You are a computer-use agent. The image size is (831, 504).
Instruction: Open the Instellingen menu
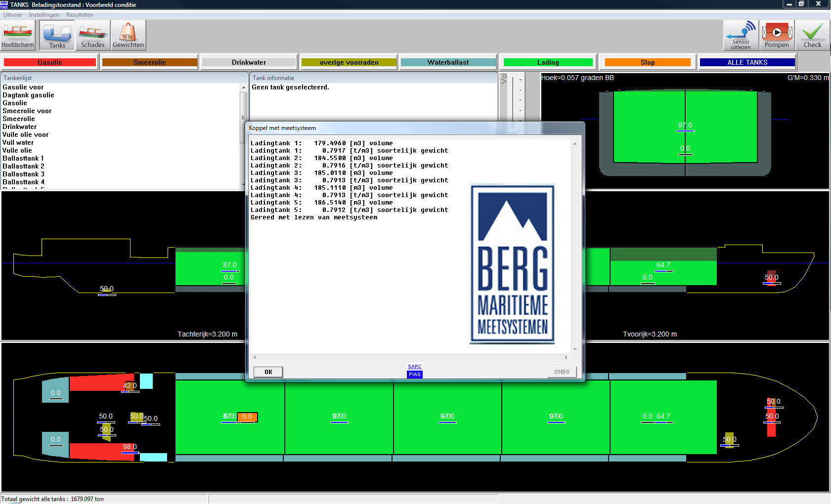pos(44,15)
